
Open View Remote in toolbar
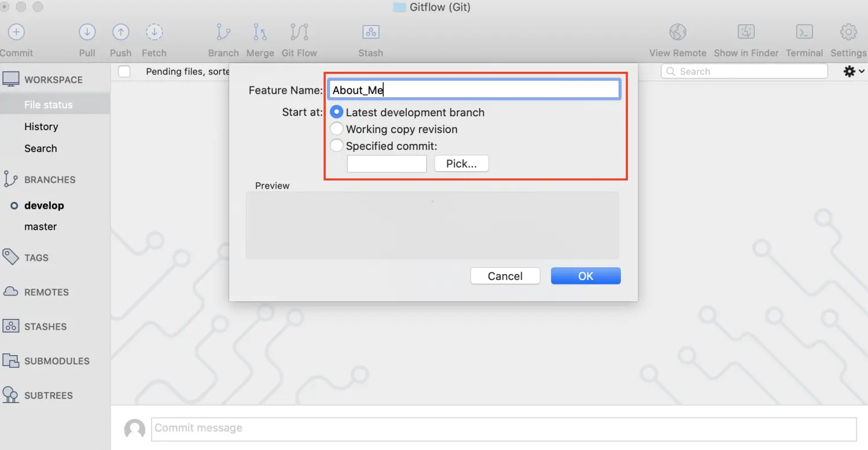tap(678, 32)
